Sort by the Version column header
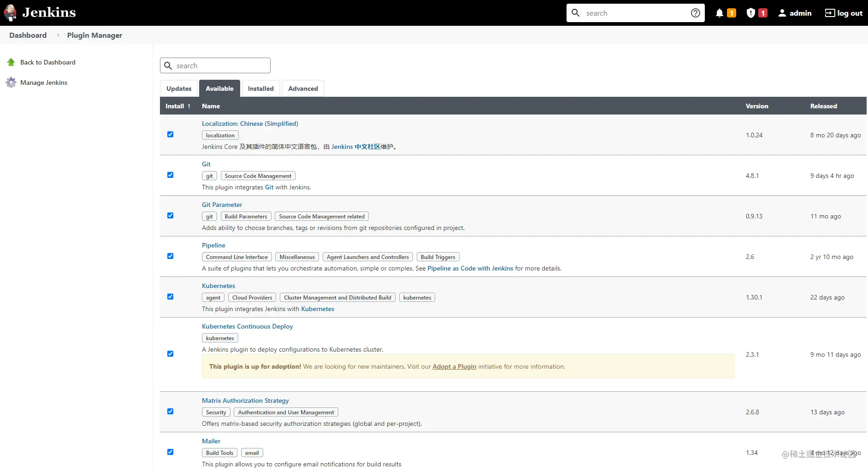Viewport: 868px width, 471px height. [757, 106]
